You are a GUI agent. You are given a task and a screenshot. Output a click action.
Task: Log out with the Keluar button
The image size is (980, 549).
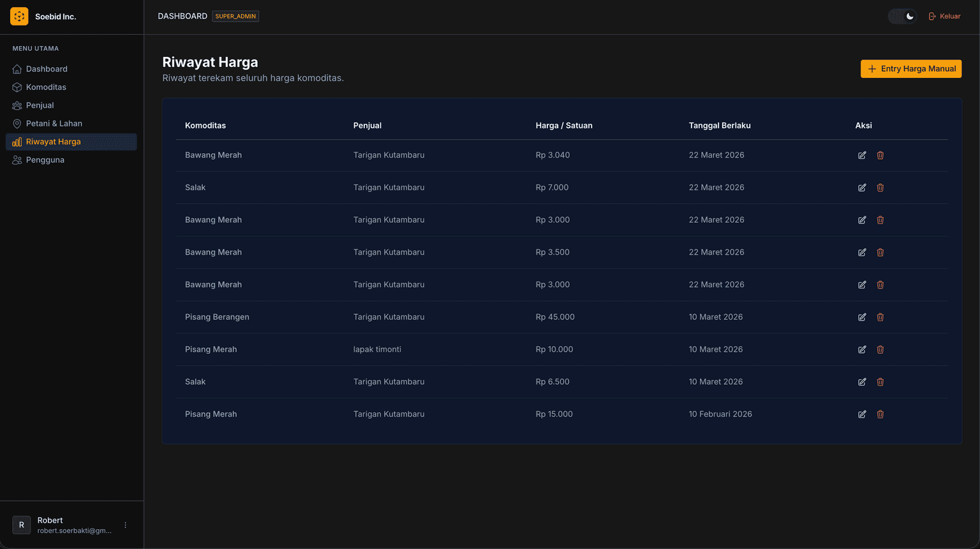pos(944,17)
